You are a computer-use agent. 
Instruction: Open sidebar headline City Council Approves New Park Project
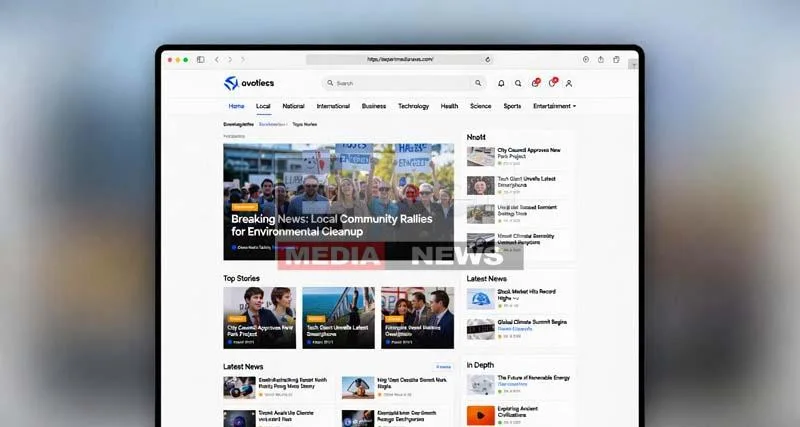529,153
